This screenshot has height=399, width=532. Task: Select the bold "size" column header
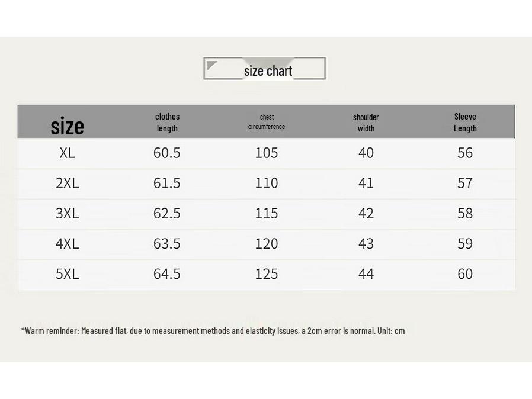click(x=67, y=126)
